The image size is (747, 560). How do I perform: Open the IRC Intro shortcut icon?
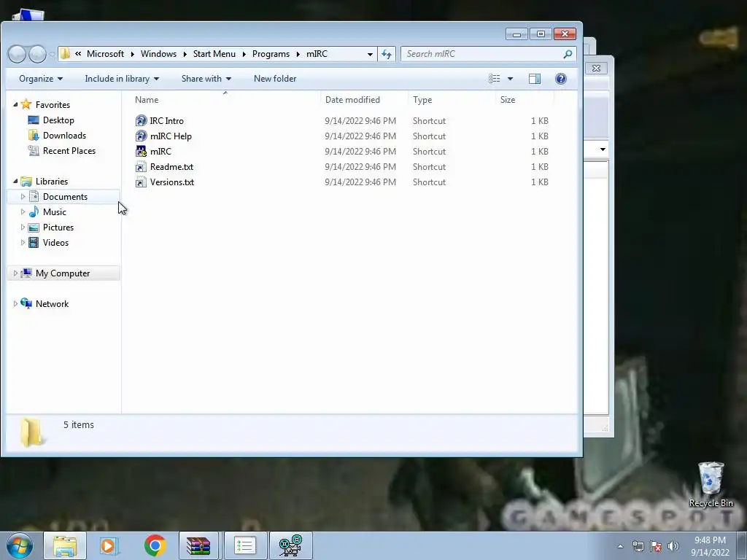(x=141, y=121)
